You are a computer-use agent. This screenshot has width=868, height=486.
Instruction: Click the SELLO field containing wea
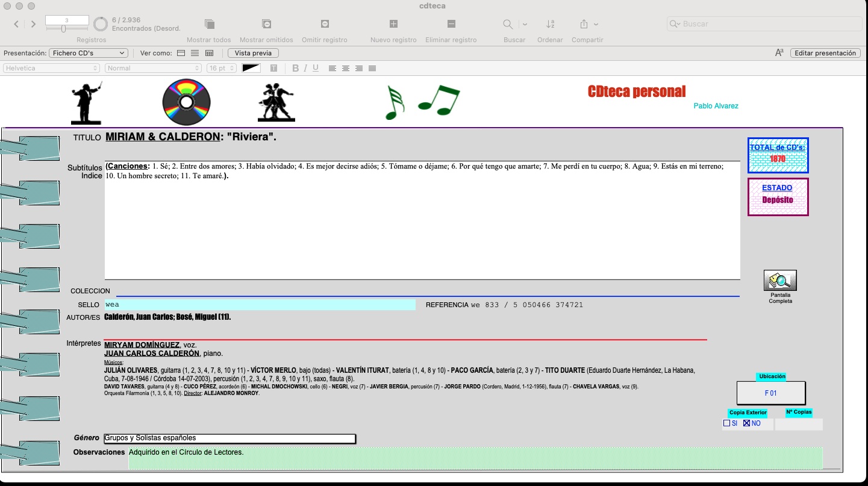pos(260,305)
